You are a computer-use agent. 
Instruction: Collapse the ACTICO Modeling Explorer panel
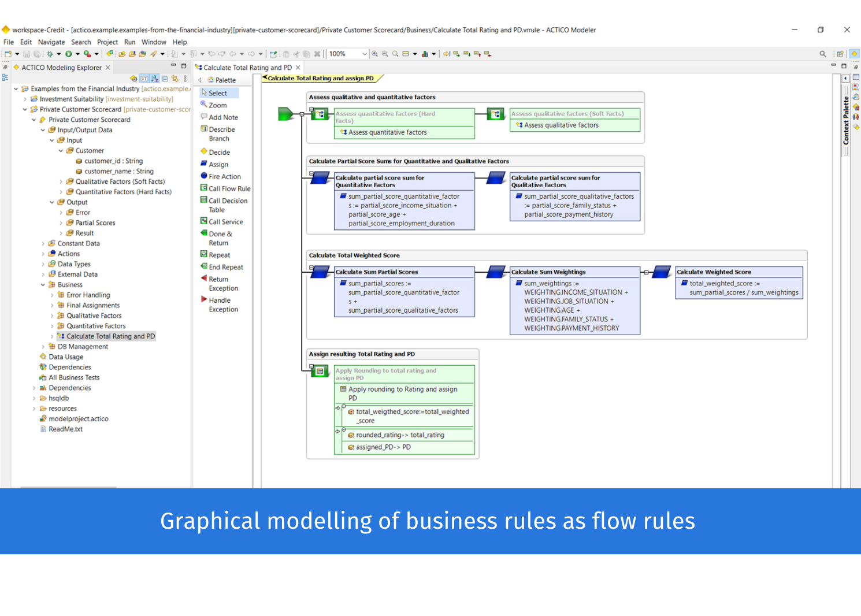[173, 65]
